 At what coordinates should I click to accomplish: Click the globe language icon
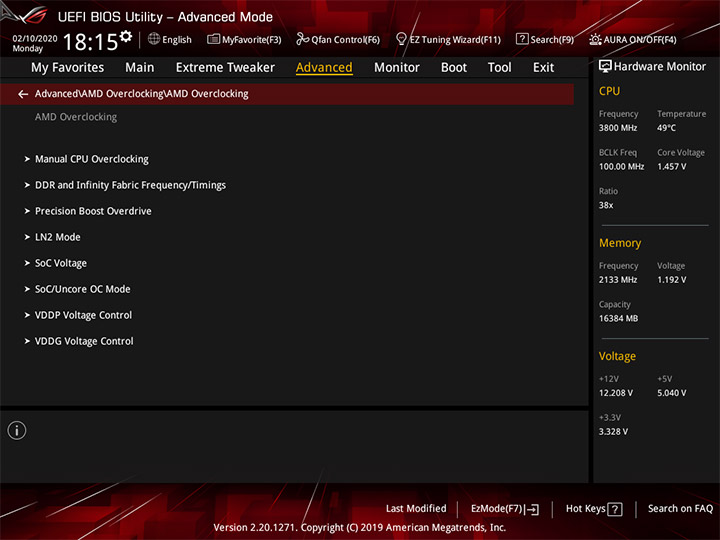pos(154,39)
